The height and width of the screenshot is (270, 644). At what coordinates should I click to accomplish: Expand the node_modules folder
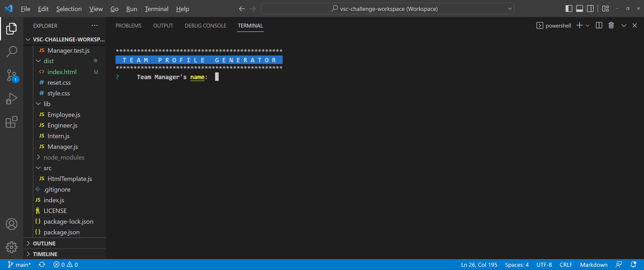(38, 157)
